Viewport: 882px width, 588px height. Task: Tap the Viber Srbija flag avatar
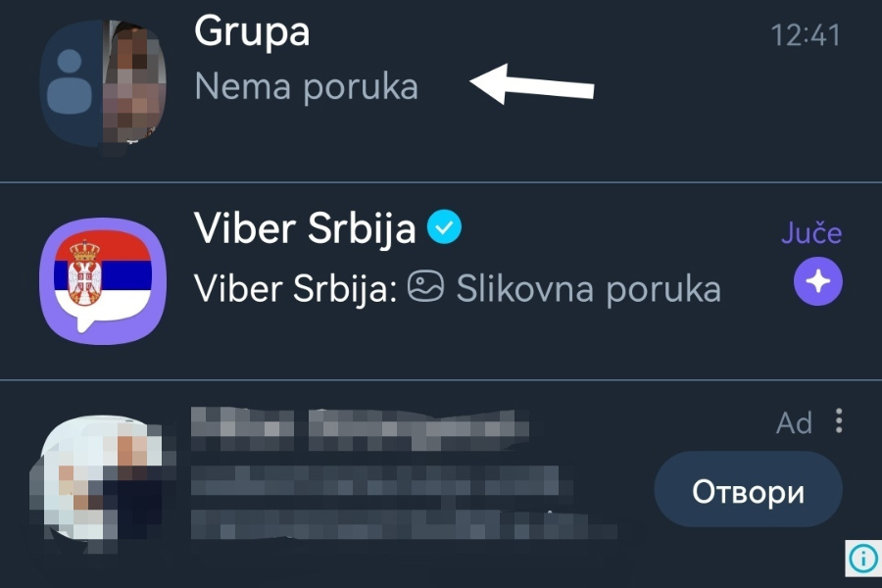pyautogui.click(x=102, y=281)
